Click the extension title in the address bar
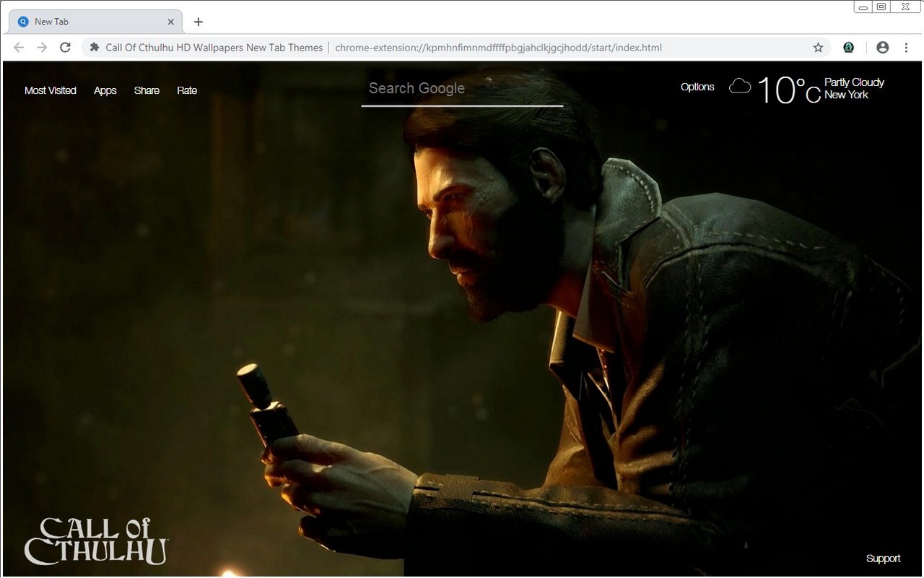Viewport: 924px width, 578px height. point(214,48)
